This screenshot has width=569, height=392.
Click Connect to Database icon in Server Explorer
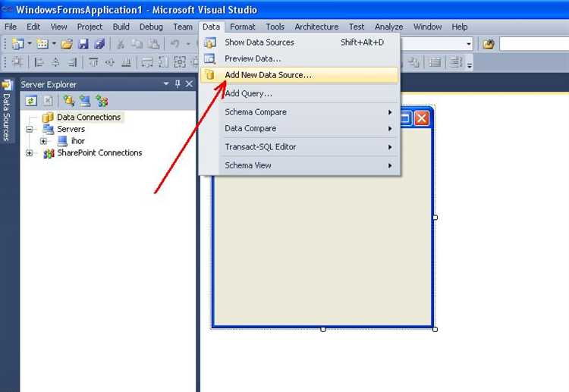[x=69, y=100]
